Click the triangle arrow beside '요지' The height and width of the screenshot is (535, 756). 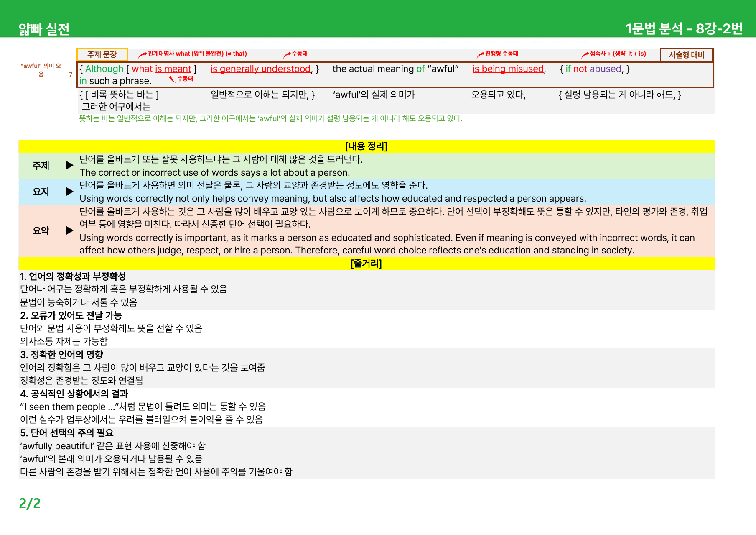tap(70, 192)
